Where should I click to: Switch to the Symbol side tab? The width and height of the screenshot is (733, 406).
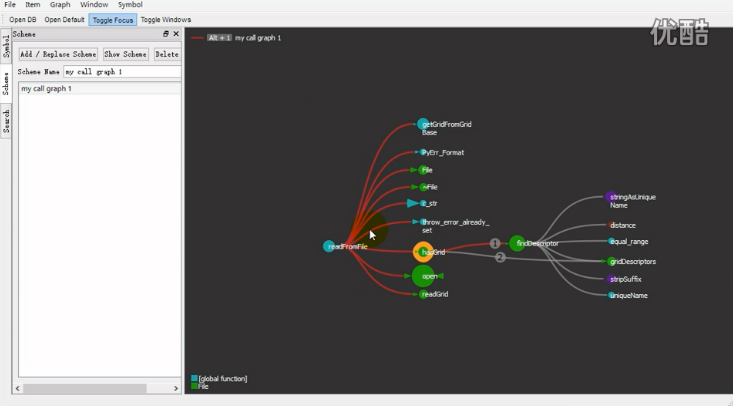(6, 46)
